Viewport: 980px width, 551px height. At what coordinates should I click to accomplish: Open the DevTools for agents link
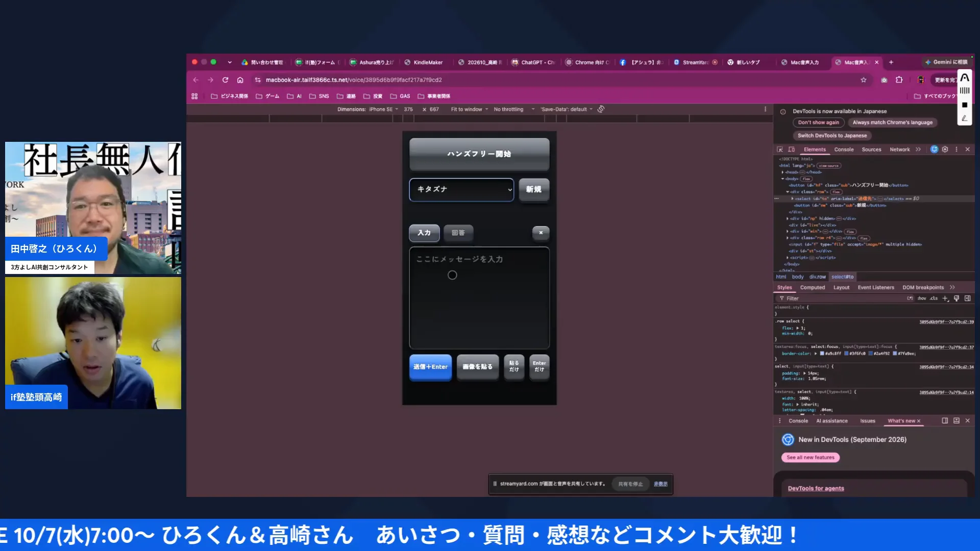[816, 488]
